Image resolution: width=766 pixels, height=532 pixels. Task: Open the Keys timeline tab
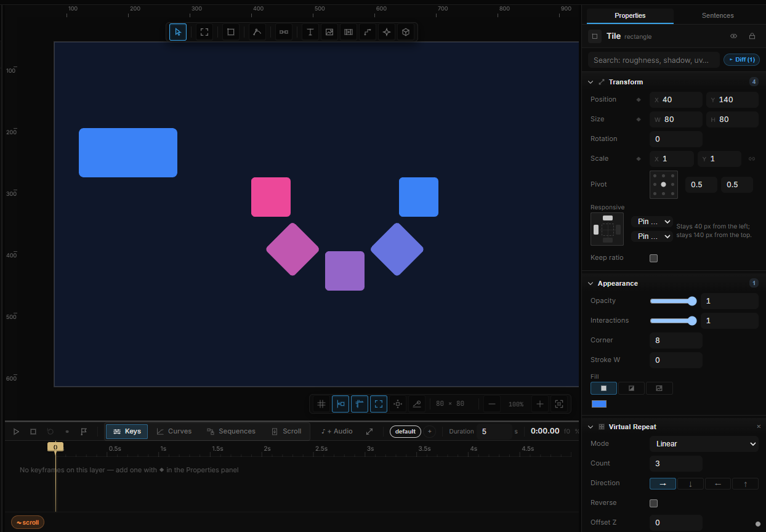(127, 432)
